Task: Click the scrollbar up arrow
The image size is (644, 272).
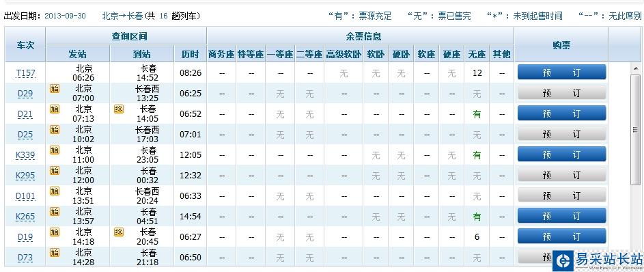Action: tap(635, 68)
